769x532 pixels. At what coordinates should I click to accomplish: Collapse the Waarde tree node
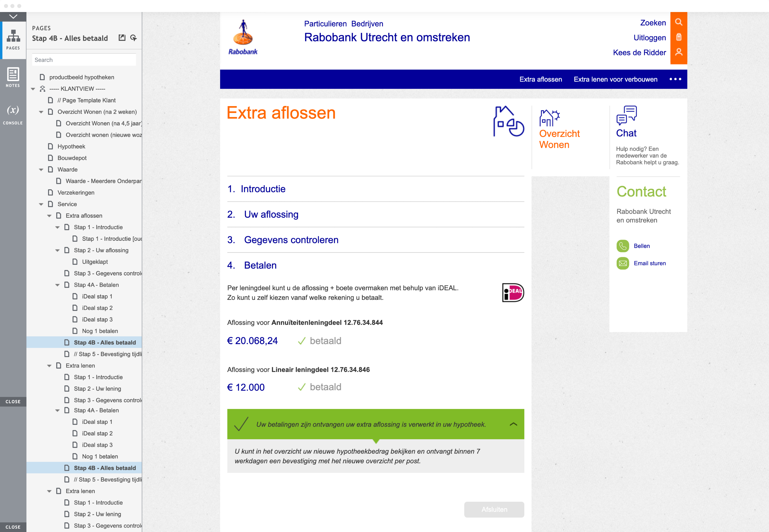[41, 170]
